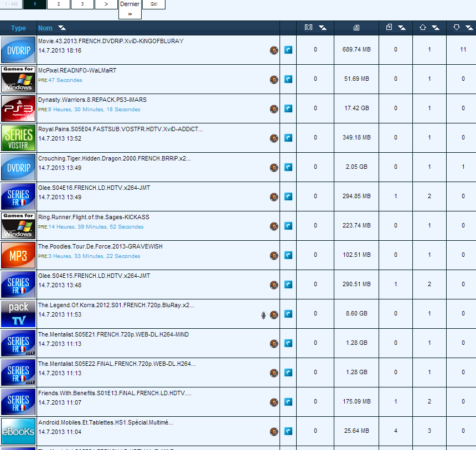Click the Series VOSTFR icon for Royal Pains
Viewport: 476px width, 450px height.
point(18,138)
